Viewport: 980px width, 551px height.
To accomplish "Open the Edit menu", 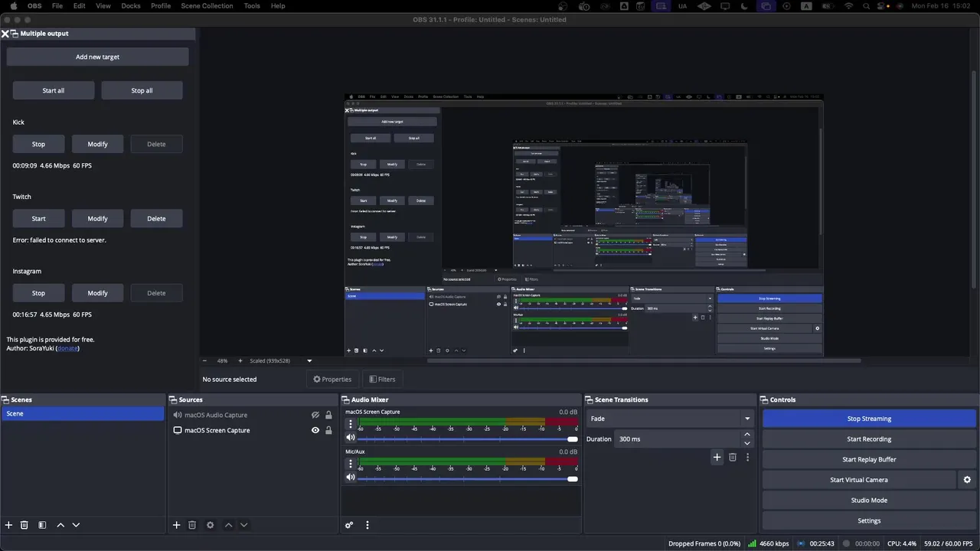I will pos(80,5).
